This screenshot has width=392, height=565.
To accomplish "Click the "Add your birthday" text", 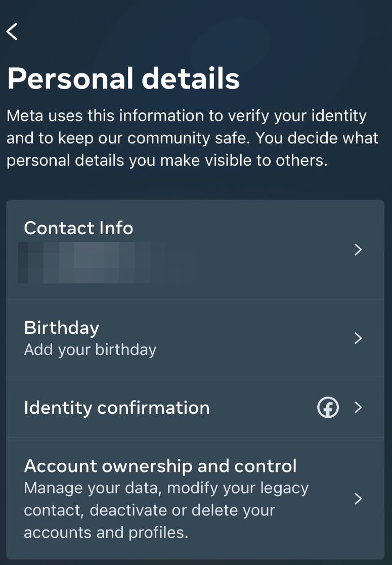I will pos(90,350).
